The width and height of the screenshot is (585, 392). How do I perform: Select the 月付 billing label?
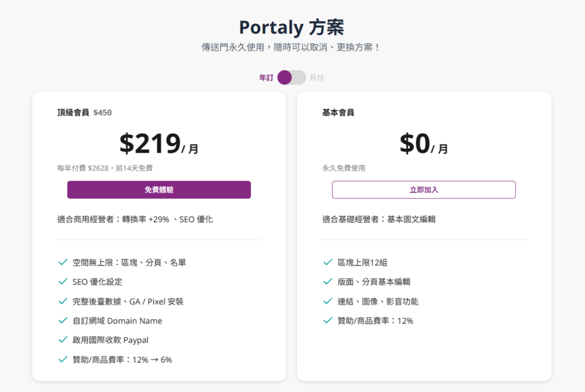click(316, 78)
